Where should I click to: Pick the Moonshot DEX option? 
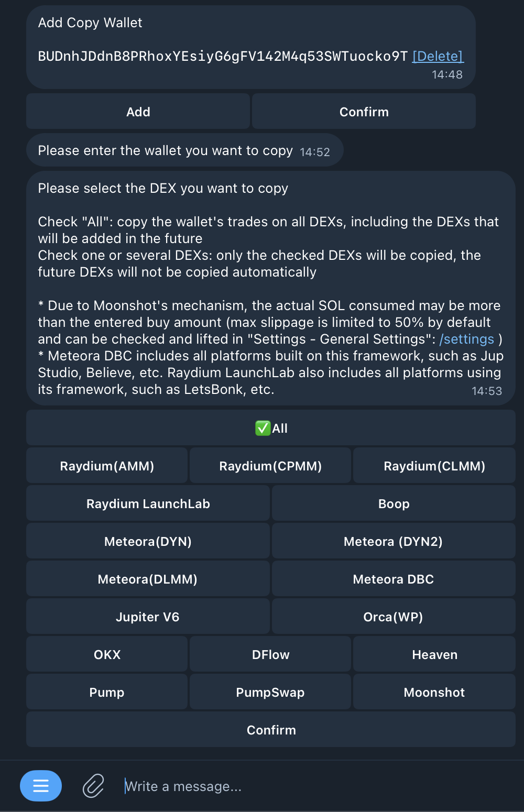coord(434,692)
